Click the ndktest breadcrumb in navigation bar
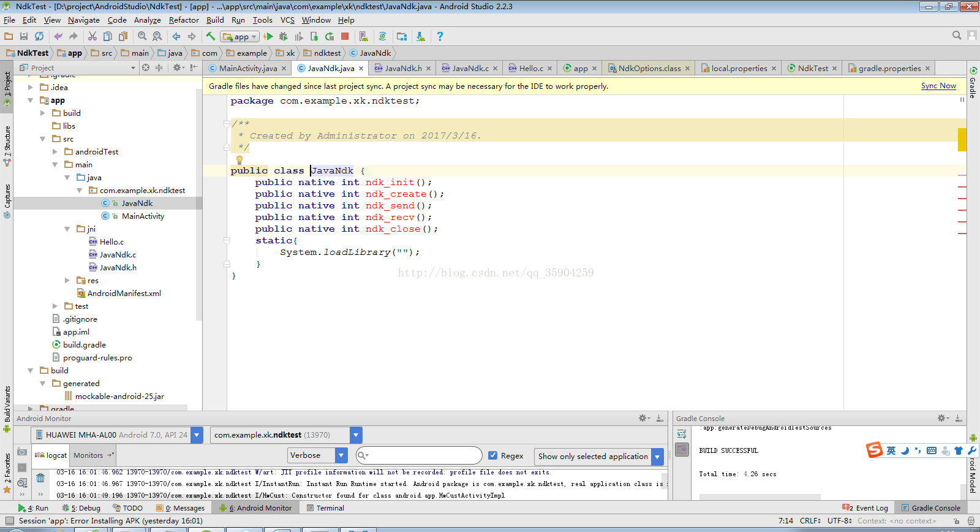The image size is (980, 532). coord(322,53)
